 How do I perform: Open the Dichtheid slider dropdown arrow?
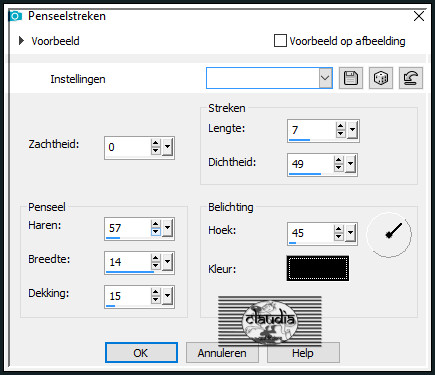[350, 164]
